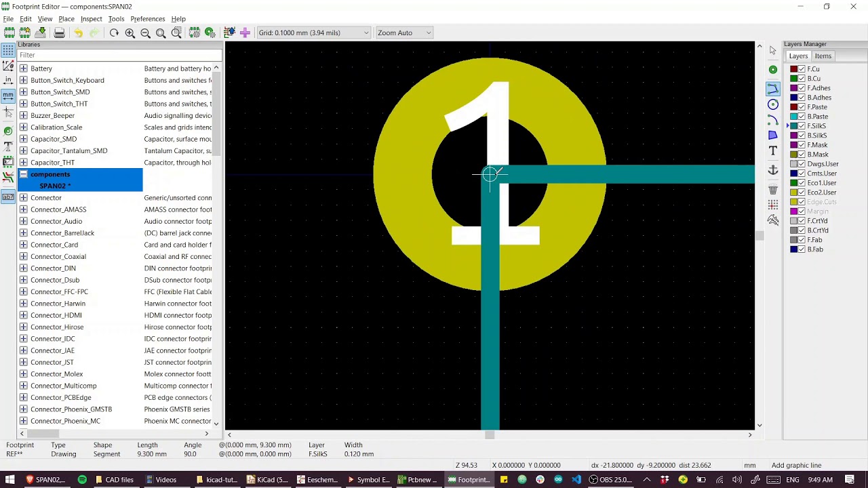Toggle cursor shape icon
The height and width of the screenshot is (488, 868).
point(8,112)
